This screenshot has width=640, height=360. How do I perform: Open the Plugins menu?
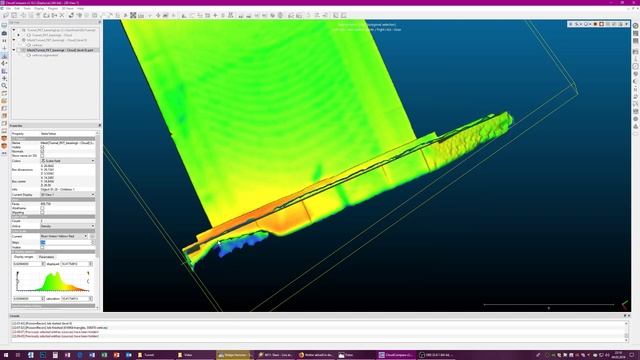tap(53, 8)
